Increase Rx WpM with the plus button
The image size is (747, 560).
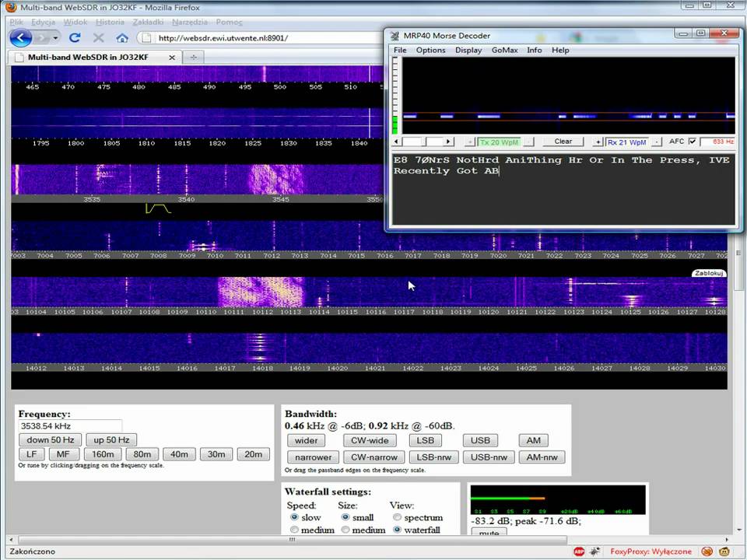coord(598,142)
